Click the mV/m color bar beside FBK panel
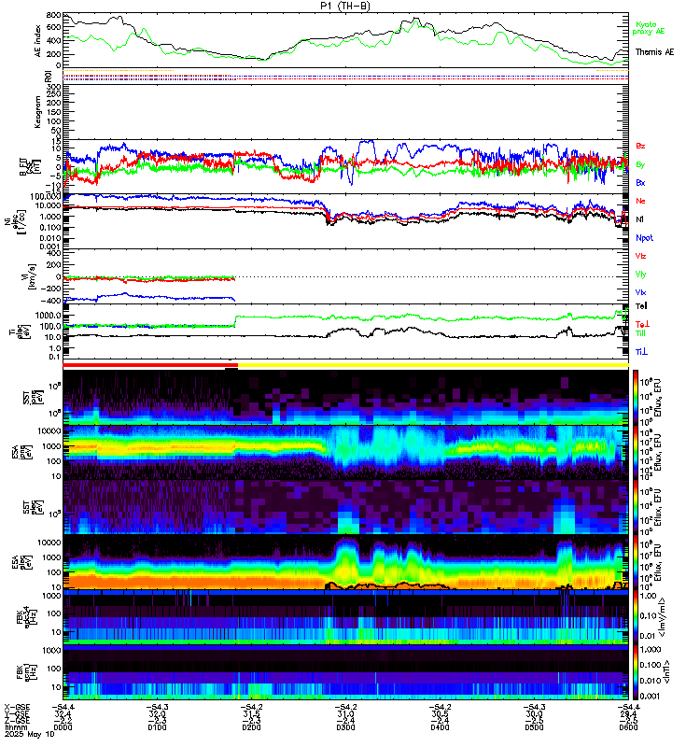The height and width of the screenshot is (747, 700). click(636, 618)
